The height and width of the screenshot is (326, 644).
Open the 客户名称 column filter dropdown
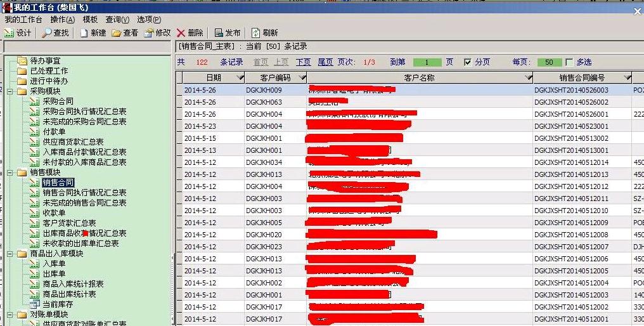528,78
